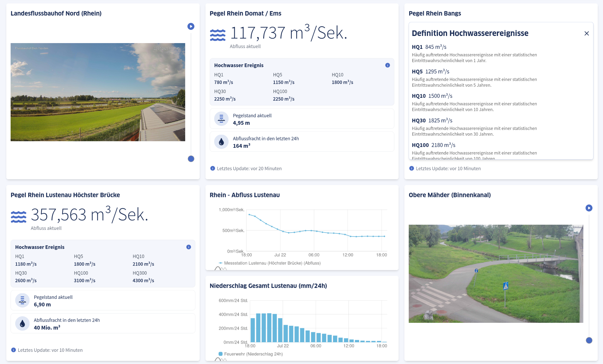Click the info icon on Hochwasser Ereignis Domat/Ems panel
603x364 pixels.
tap(387, 65)
